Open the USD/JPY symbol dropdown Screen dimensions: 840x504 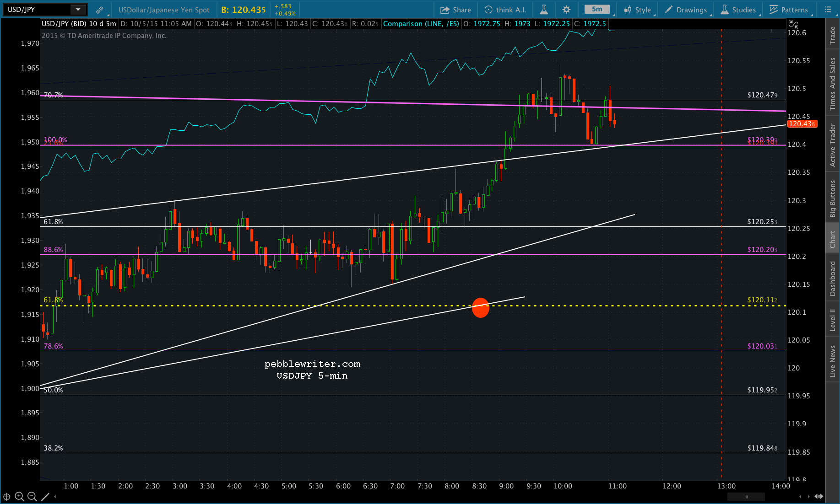78,10
